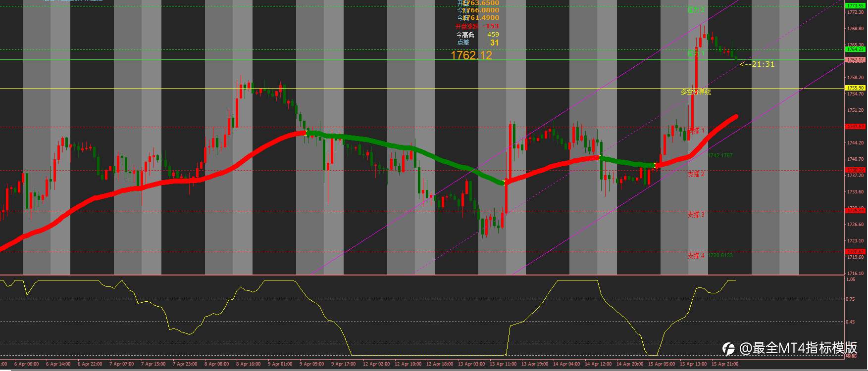Click the 0.75 indicator scale value

tap(851, 299)
